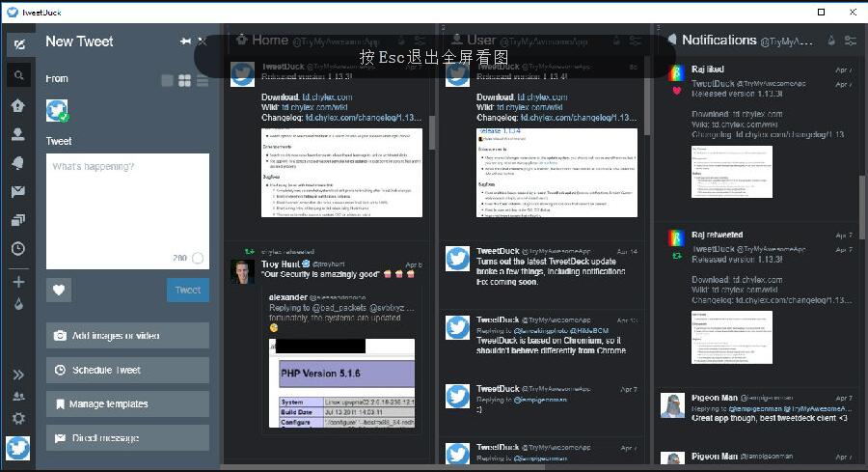Click the heart button below the tweet box

point(59,290)
